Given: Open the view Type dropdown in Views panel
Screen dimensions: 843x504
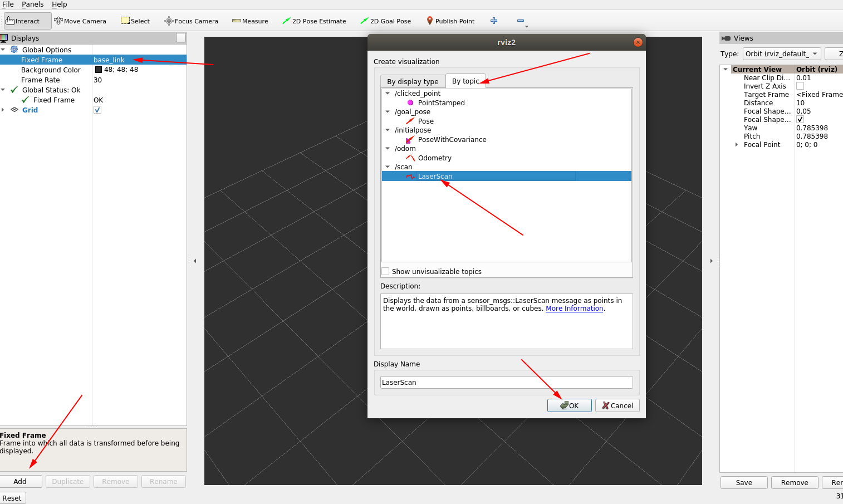Looking at the screenshot, I should [781, 53].
